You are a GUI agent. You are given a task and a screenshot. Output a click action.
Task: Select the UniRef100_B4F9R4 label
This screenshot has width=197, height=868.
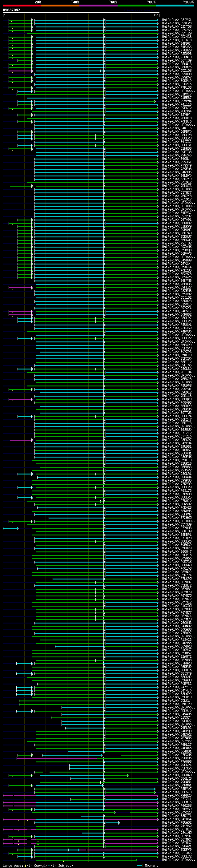(x=177, y=43)
